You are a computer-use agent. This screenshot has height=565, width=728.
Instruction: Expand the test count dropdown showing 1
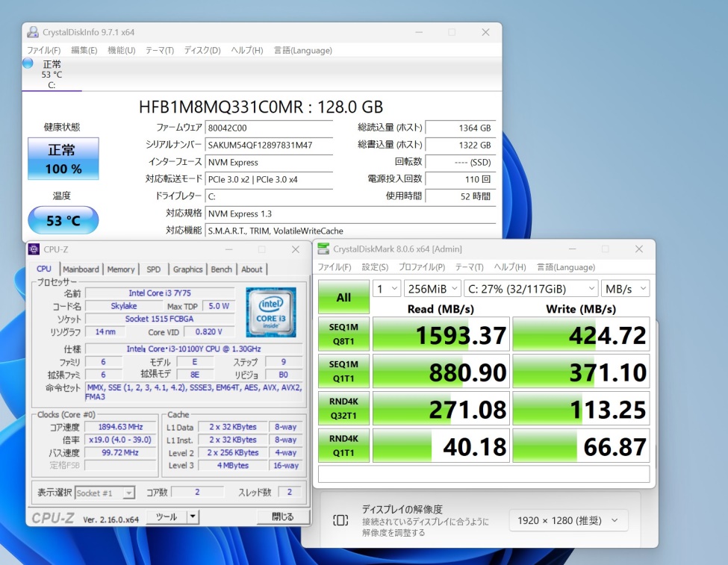386,289
